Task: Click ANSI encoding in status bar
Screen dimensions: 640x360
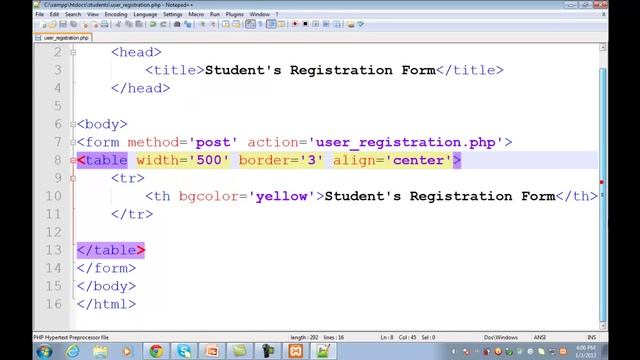Action: point(540,338)
